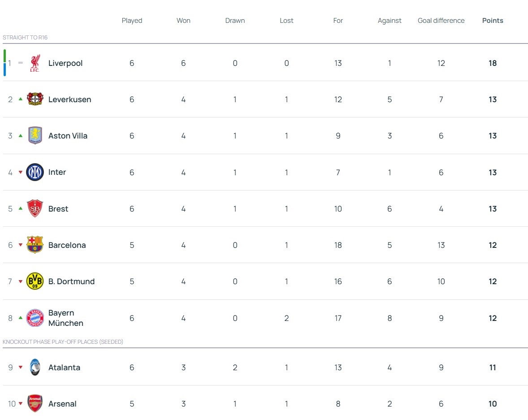Screen dimensions: 528x420
Task: Click Leverkusen's green up-arrow indicator
Action: pos(21,99)
